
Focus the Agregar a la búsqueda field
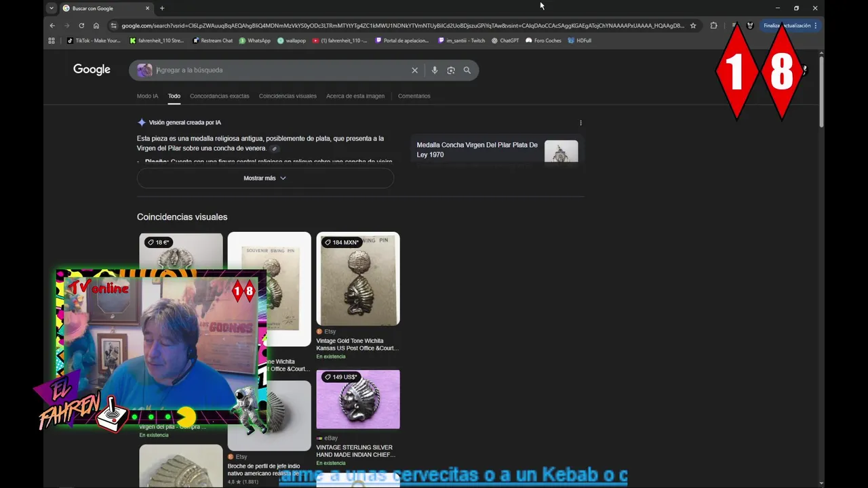point(281,70)
